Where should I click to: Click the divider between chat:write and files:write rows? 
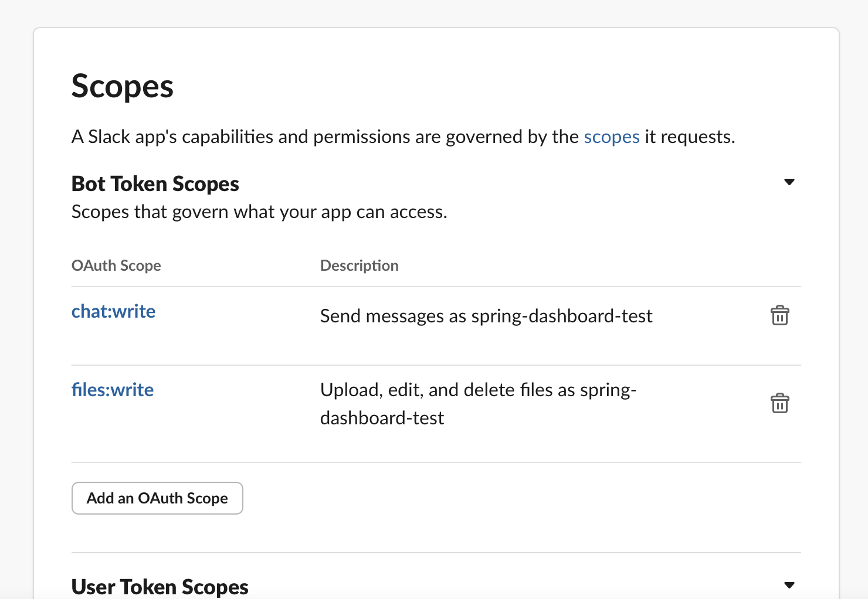(436, 365)
